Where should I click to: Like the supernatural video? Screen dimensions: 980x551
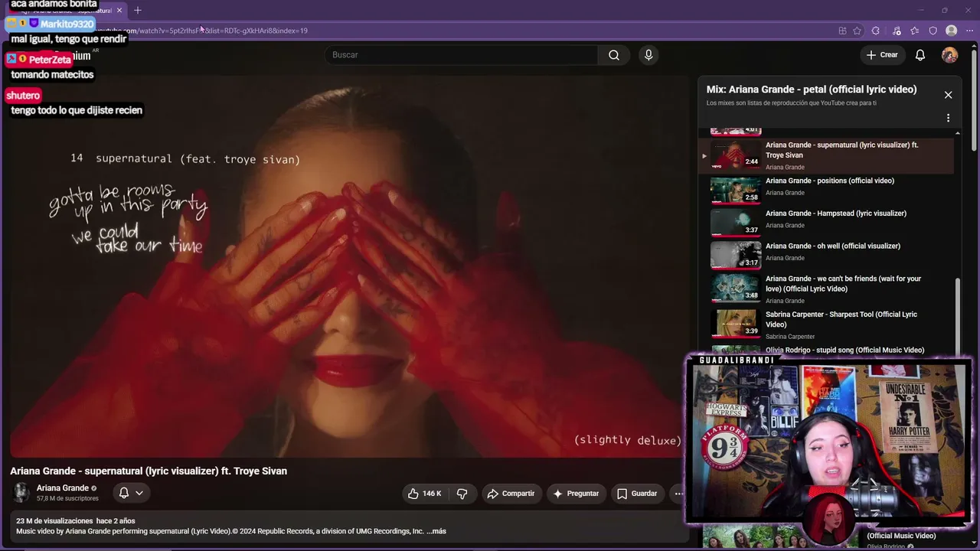coord(423,494)
